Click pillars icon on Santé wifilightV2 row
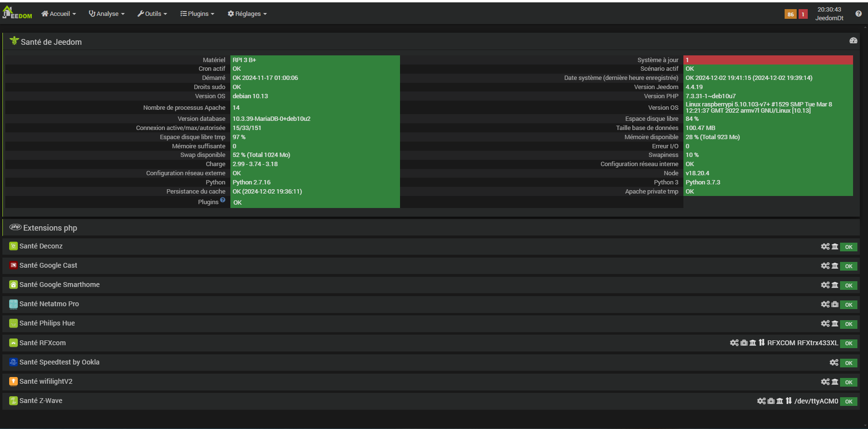The image size is (868, 429). pyautogui.click(x=835, y=382)
